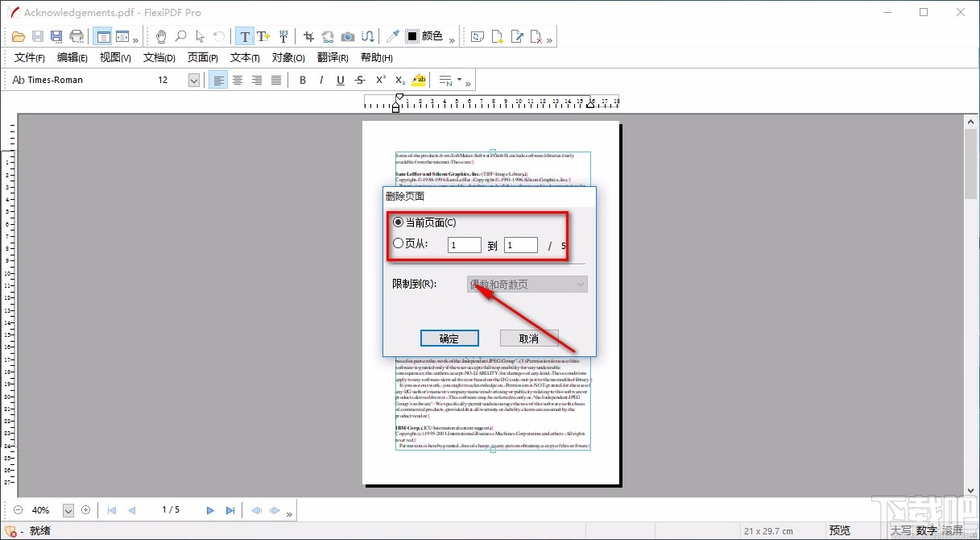Open the font size dropdown
This screenshot has height=540, width=980.
pos(194,80)
